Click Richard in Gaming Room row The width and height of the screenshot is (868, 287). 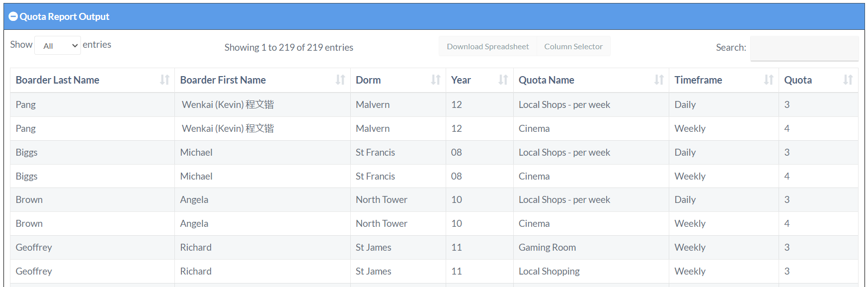(196, 247)
